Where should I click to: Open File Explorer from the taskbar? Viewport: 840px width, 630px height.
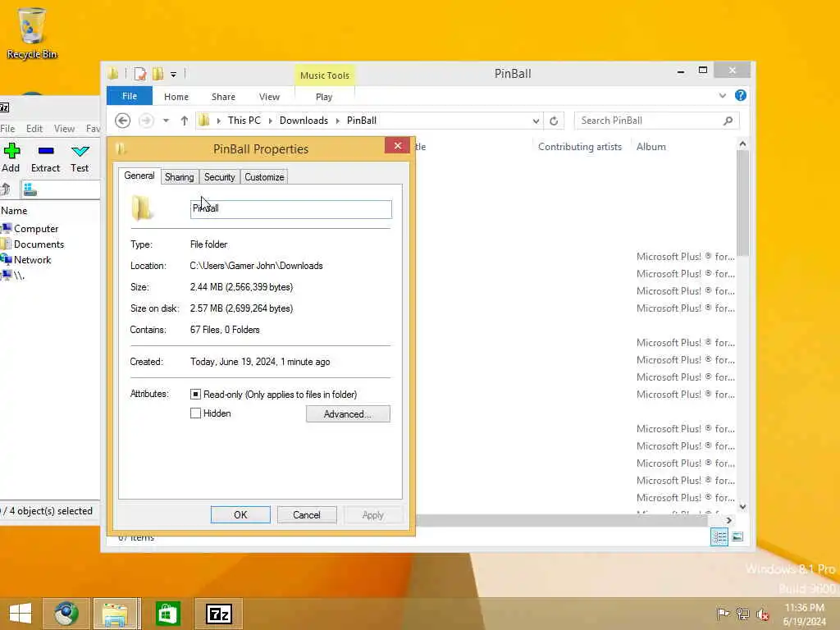[x=116, y=614]
